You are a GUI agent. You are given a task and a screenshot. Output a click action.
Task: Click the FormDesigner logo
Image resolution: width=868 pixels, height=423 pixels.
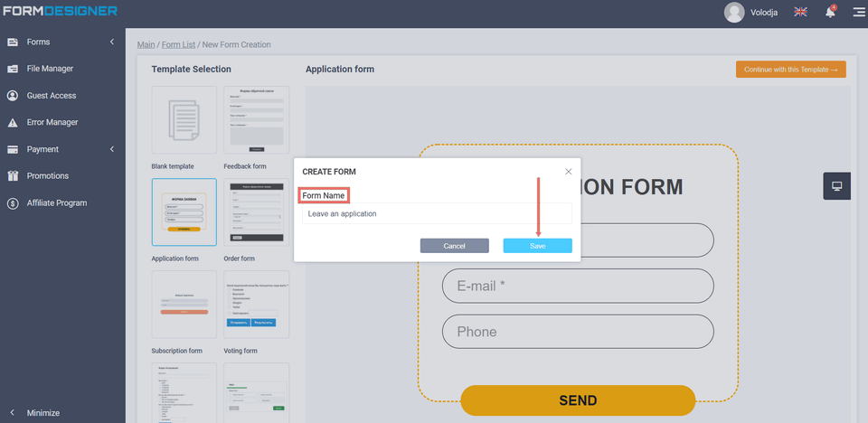pos(60,11)
